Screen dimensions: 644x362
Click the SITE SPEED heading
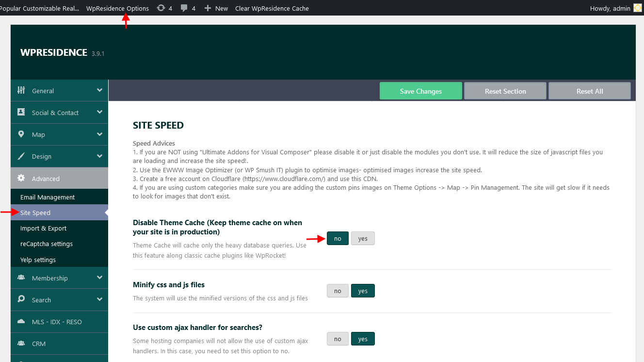[158, 125]
